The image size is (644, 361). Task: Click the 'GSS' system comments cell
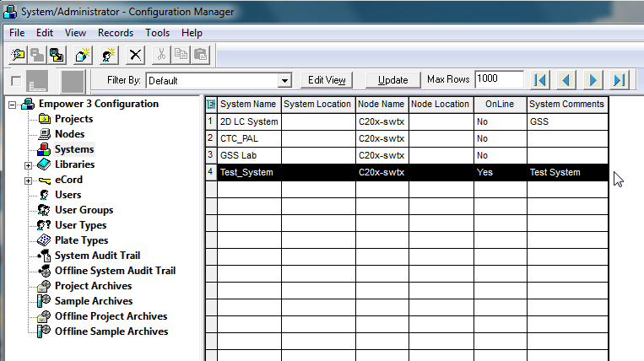[x=567, y=121]
